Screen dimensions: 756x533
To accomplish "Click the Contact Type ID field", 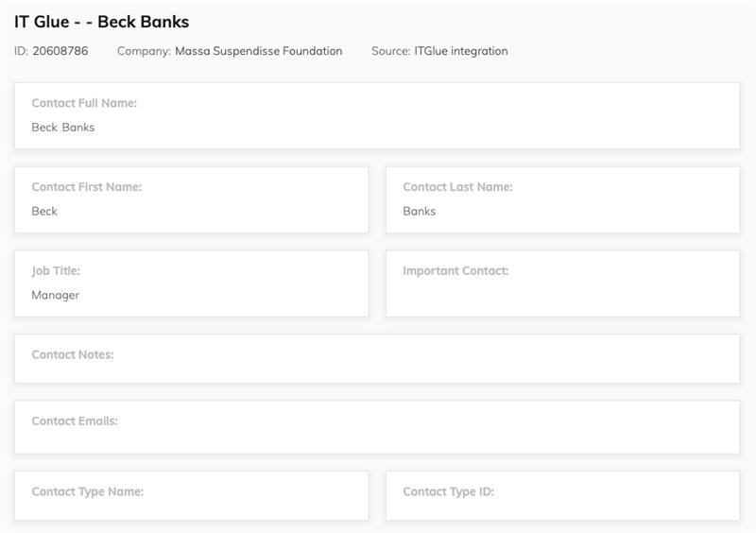I will click(562, 496).
